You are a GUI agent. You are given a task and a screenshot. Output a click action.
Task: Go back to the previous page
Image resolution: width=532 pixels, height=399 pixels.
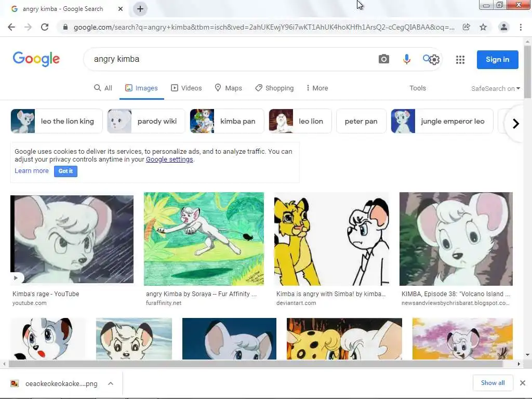point(11,27)
